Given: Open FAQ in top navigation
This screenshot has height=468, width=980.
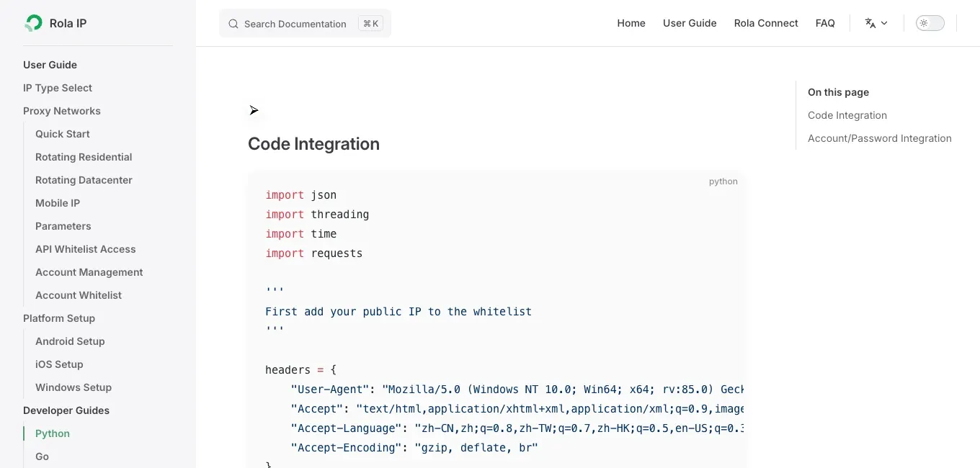Looking at the screenshot, I should (x=825, y=23).
